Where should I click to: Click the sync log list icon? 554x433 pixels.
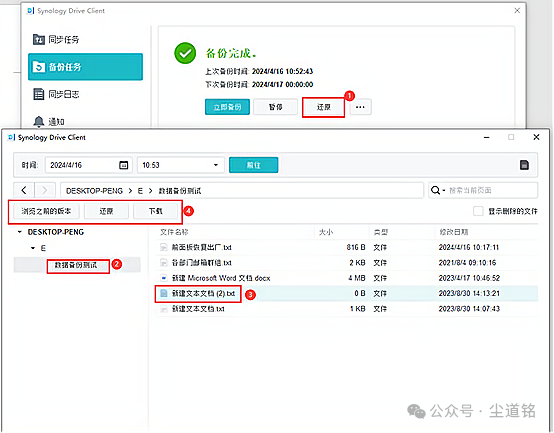coord(39,94)
